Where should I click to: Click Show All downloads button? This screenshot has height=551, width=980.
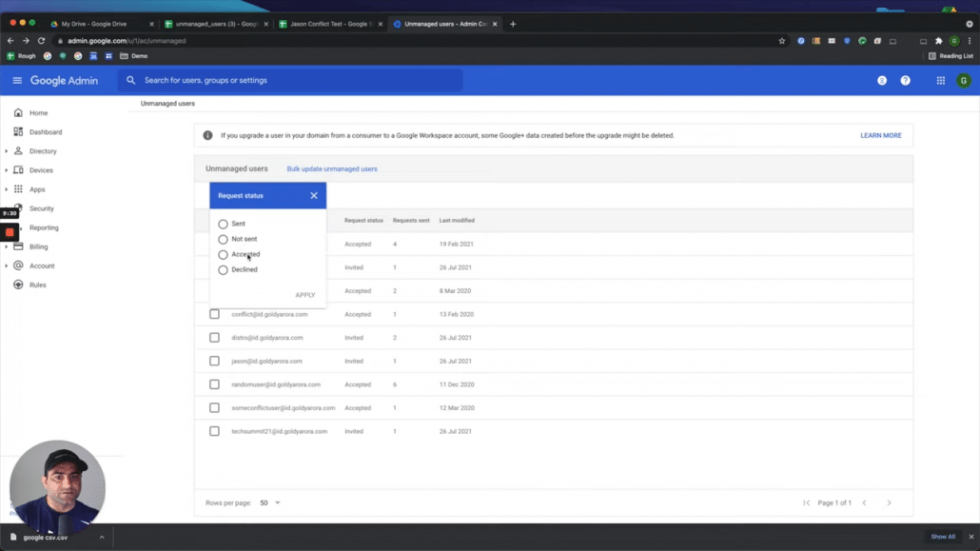click(943, 537)
